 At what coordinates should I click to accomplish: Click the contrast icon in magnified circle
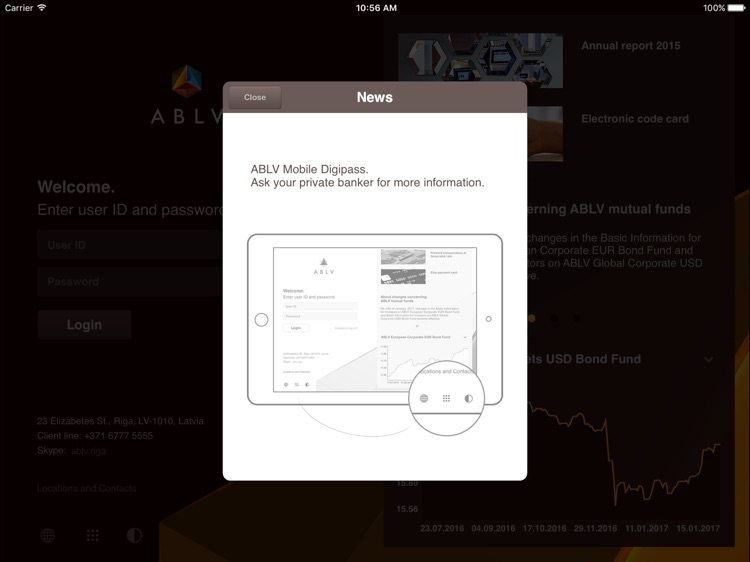tap(469, 398)
